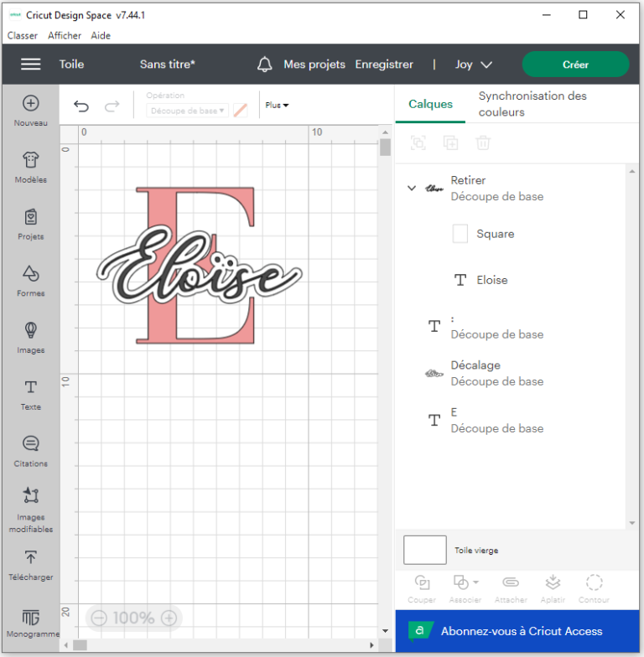Open the notifications bell
Viewport: 644px width, 657px height.
(x=265, y=65)
